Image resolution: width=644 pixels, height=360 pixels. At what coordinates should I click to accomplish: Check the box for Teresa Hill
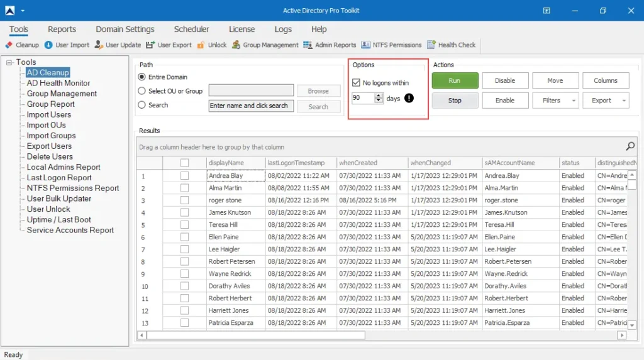point(184,225)
